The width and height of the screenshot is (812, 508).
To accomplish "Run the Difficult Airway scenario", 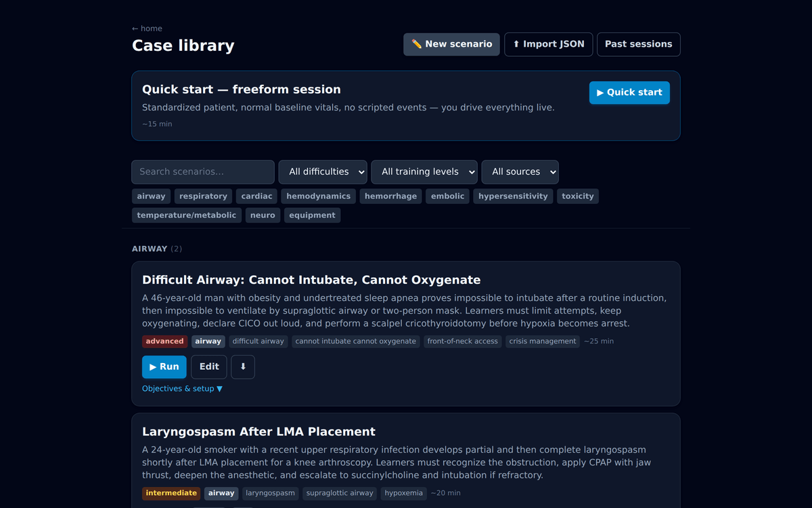I will click(x=164, y=366).
